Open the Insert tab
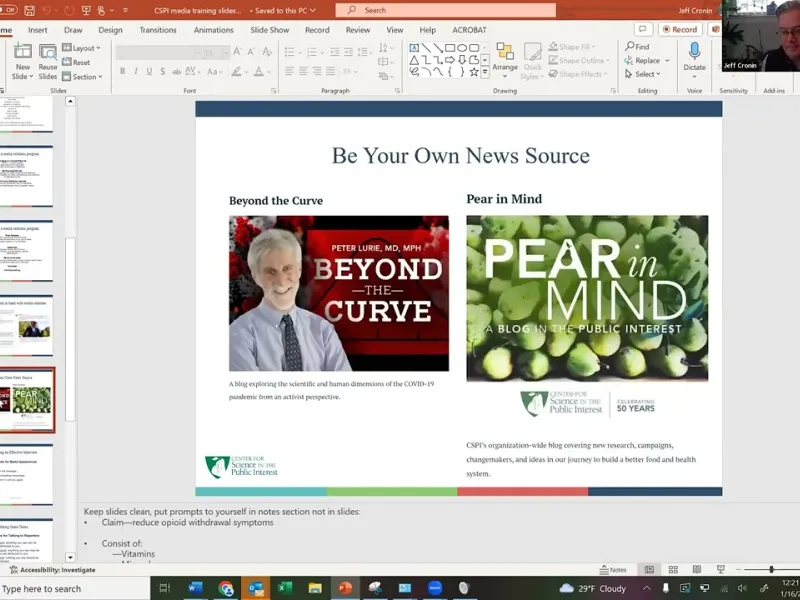The height and width of the screenshot is (600, 800). [x=37, y=30]
